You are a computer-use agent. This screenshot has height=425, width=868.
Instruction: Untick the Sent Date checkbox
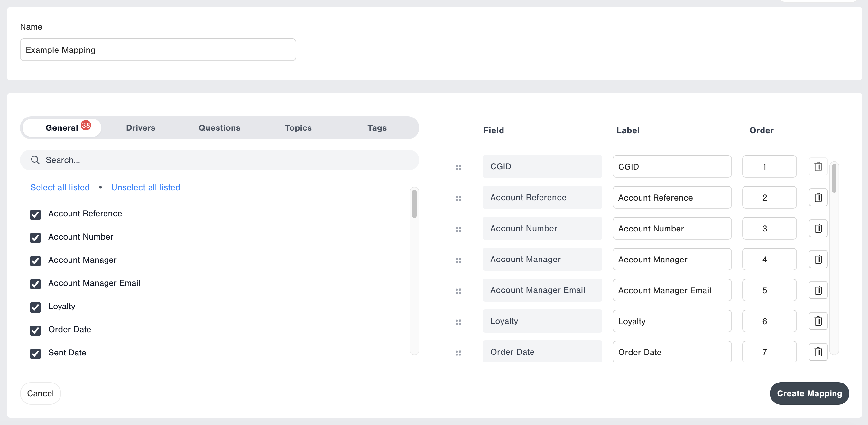pyautogui.click(x=35, y=354)
